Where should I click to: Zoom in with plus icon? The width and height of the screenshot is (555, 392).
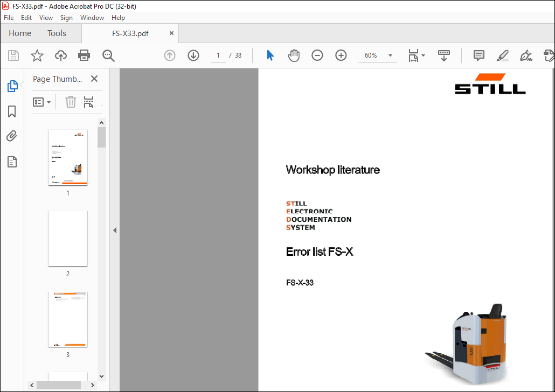click(341, 55)
